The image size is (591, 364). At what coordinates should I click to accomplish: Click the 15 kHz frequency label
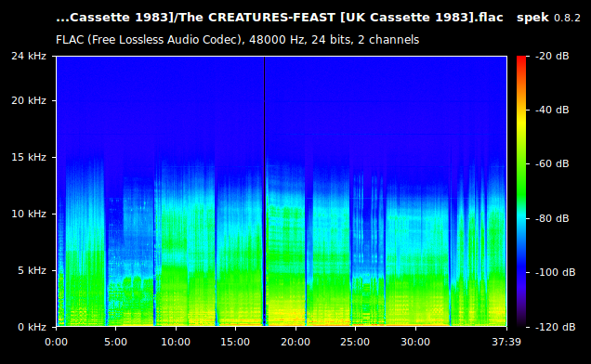pos(29,157)
